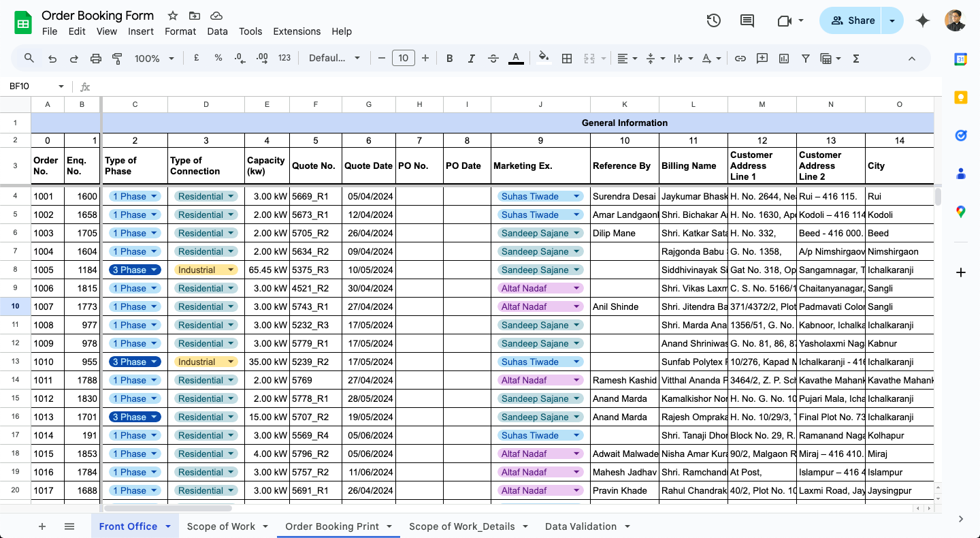
Task: Open the Edit menu
Action: tap(77, 31)
